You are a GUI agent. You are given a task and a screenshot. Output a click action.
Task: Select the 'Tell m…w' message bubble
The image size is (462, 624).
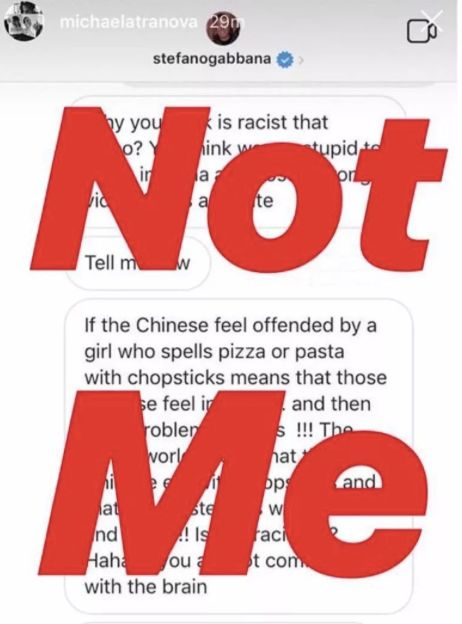[137, 263]
